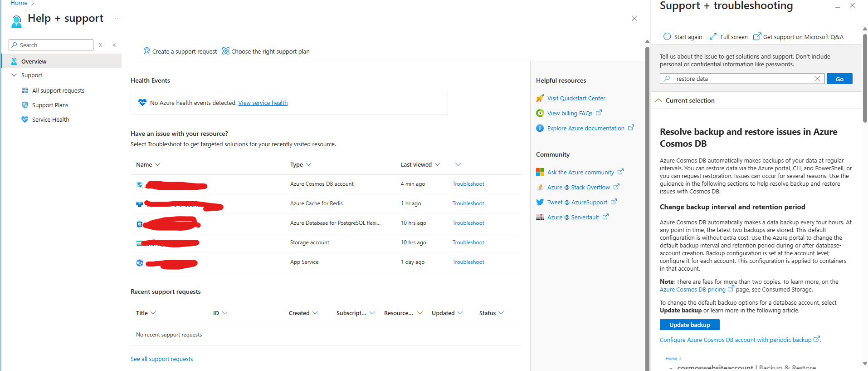Click the Choose the right support plan icon
The height and width of the screenshot is (371, 868).
pyautogui.click(x=225, y=51)
